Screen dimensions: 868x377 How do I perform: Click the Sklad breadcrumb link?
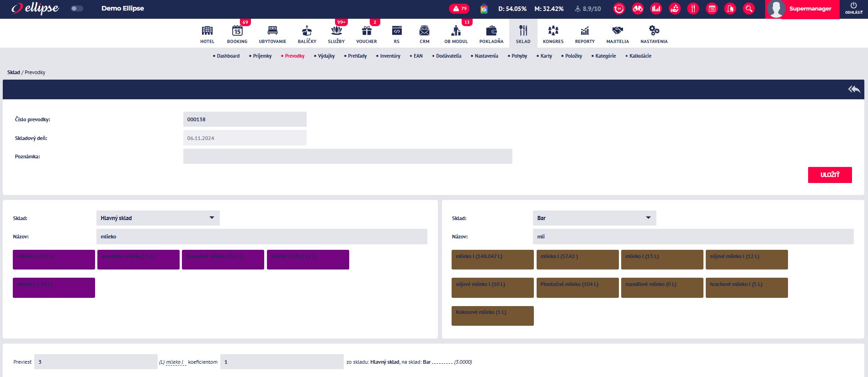coord(14,73)
